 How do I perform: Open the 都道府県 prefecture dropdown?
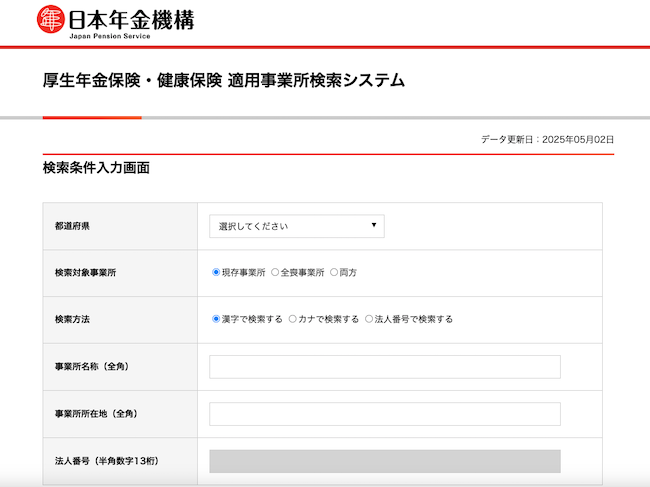pyautogui.click(x=296, y=226)
